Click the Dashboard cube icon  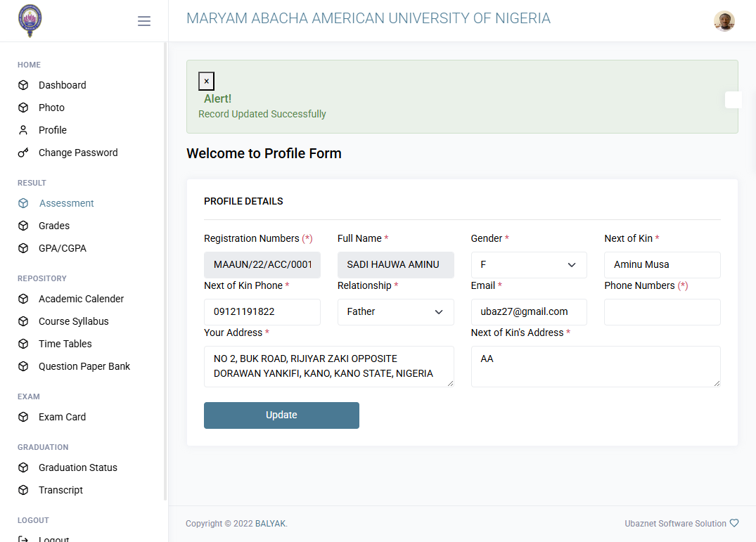(23, 85)
